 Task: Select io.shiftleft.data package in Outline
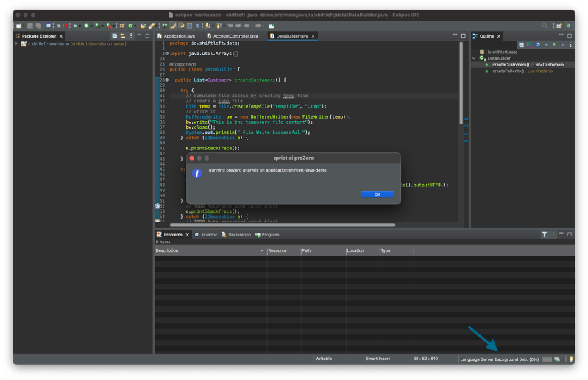click(502, 52)
